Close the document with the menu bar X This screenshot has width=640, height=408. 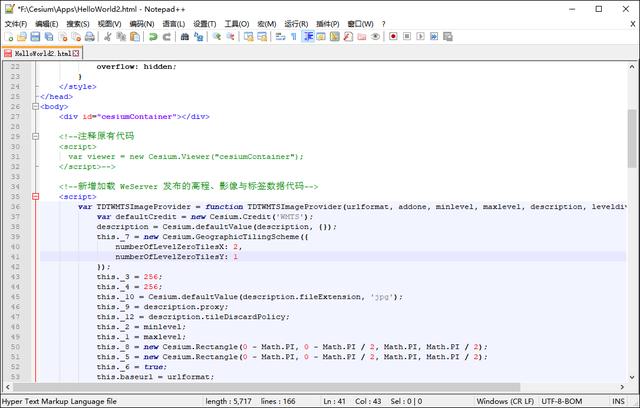633,24
